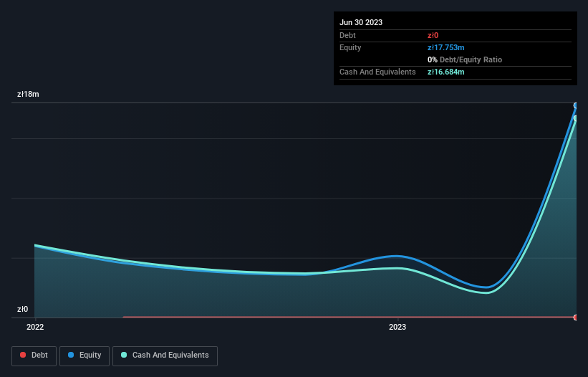Click the red Debt endpoint marker
The image size is (588, 377).
(576, 318)
